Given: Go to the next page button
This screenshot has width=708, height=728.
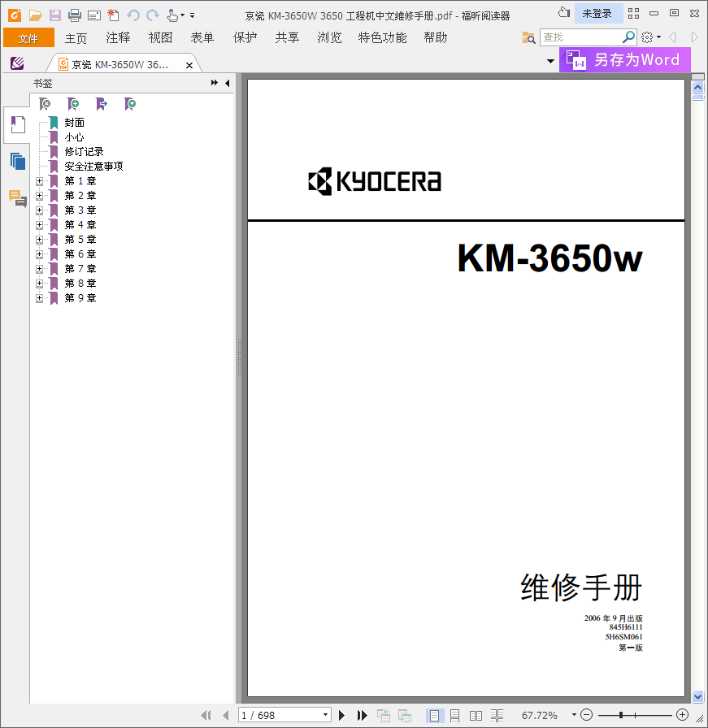Looking at the screenshot, I should coord(342,716).
